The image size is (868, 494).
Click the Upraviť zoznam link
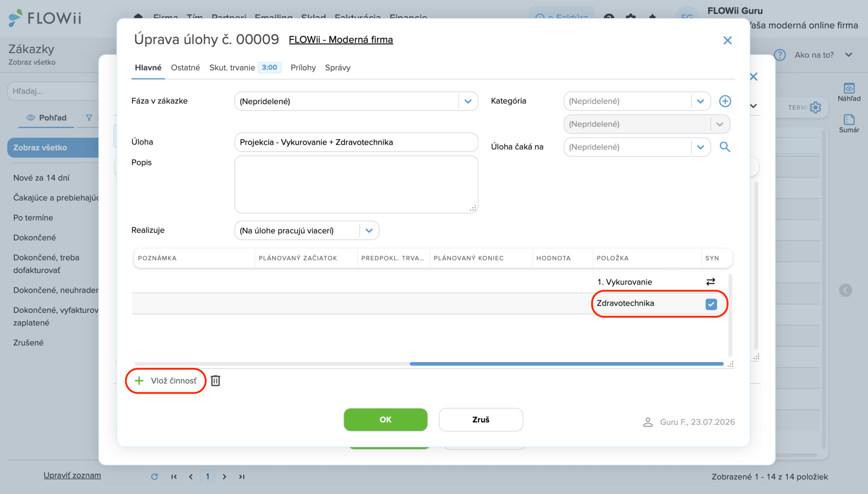click(72, 475)
